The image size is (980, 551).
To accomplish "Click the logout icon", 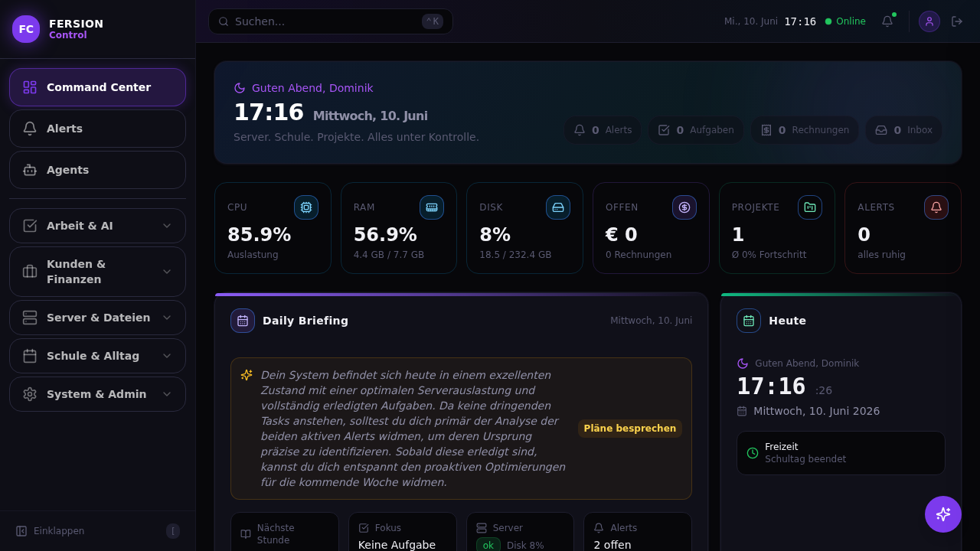I will coord(957,21).
